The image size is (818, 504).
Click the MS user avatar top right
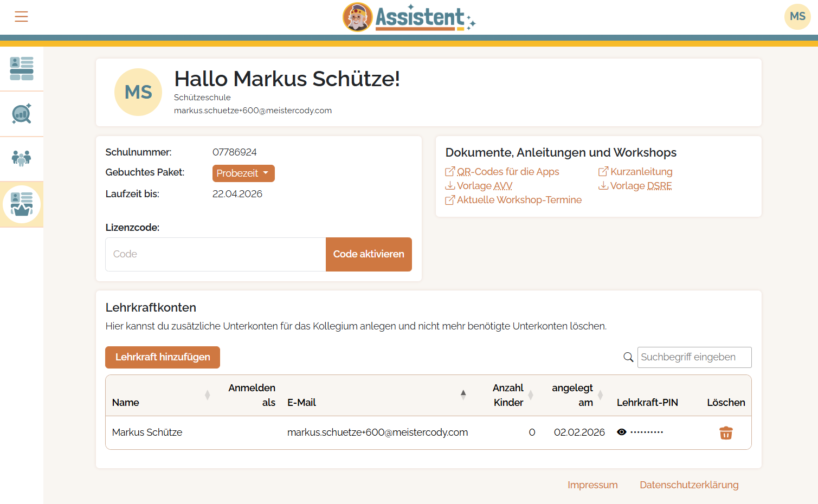(797, 17)
